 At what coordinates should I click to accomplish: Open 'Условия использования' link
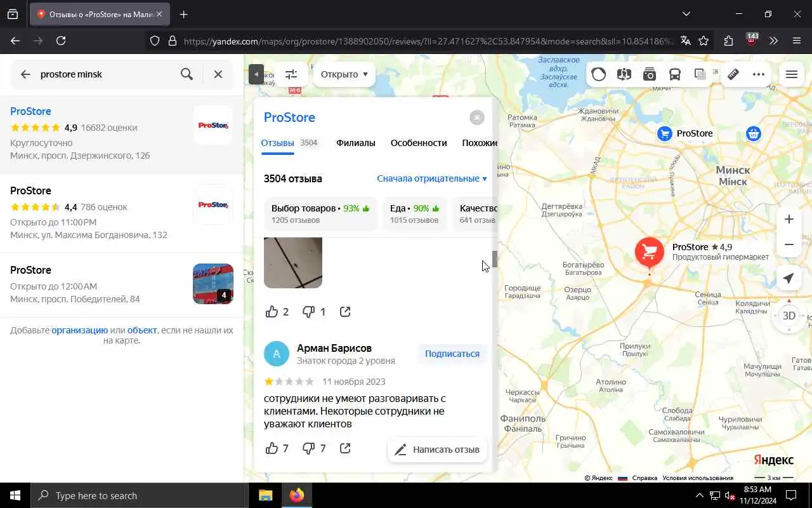coord(698,478)
